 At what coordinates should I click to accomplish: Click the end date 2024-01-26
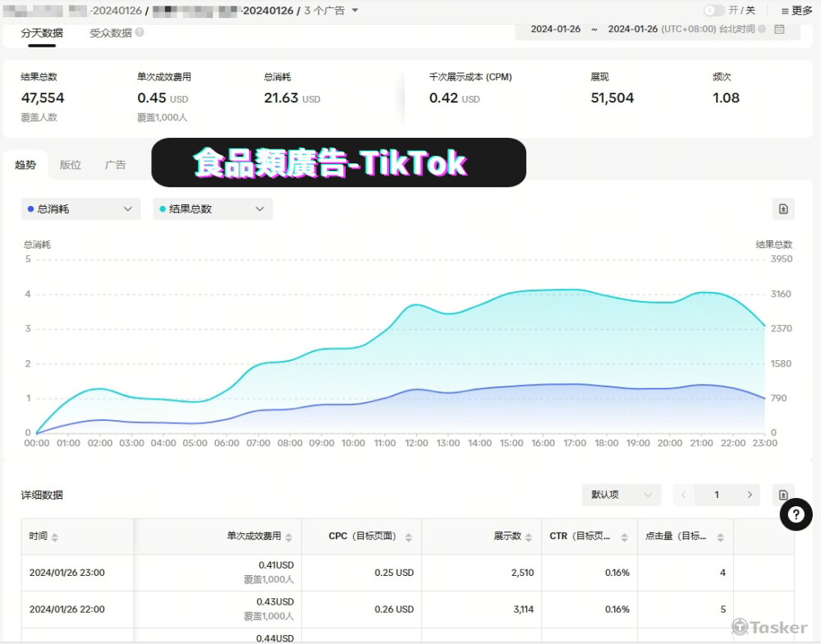632,30
